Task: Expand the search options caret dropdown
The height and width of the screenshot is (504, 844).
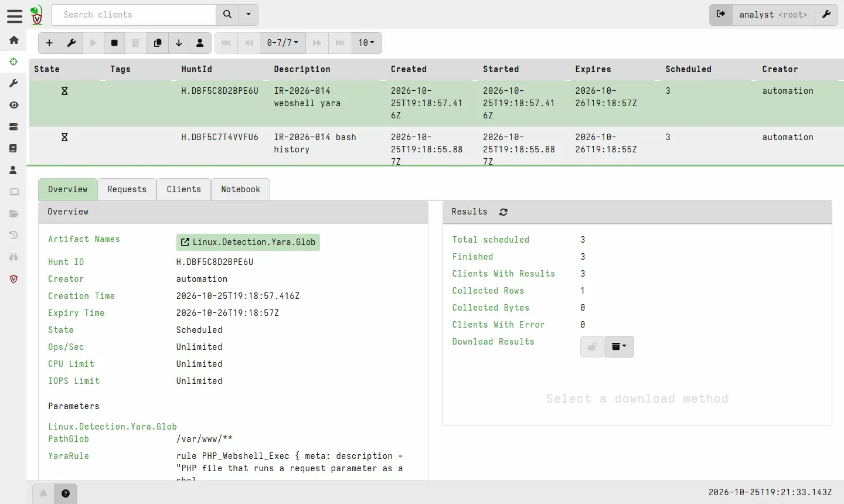Action: coord(249,15)
